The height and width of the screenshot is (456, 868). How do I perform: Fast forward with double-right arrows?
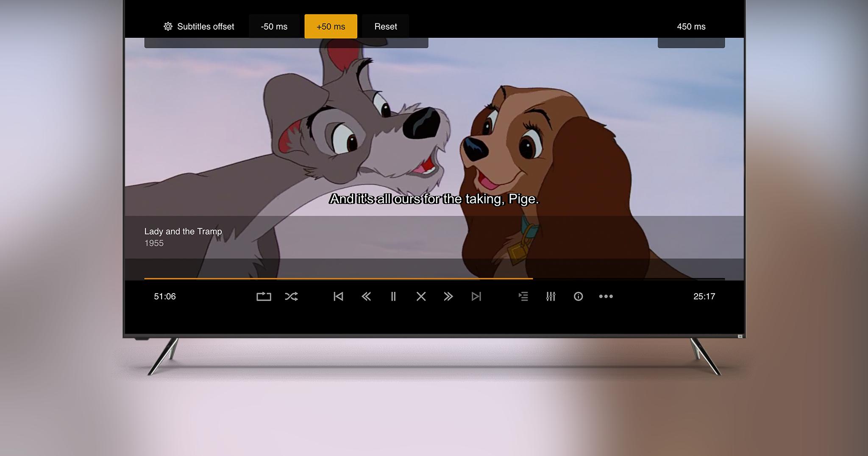click(x=448, y=297)
